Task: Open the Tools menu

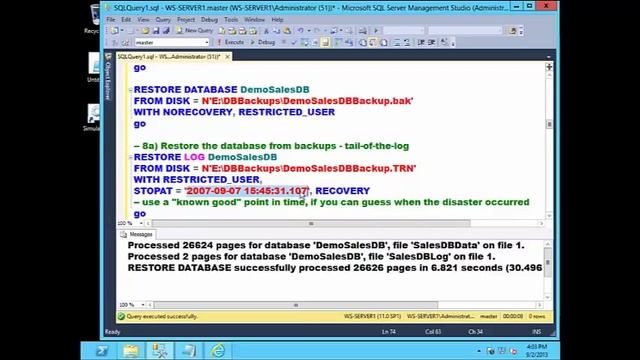Action: click(231, 19)
